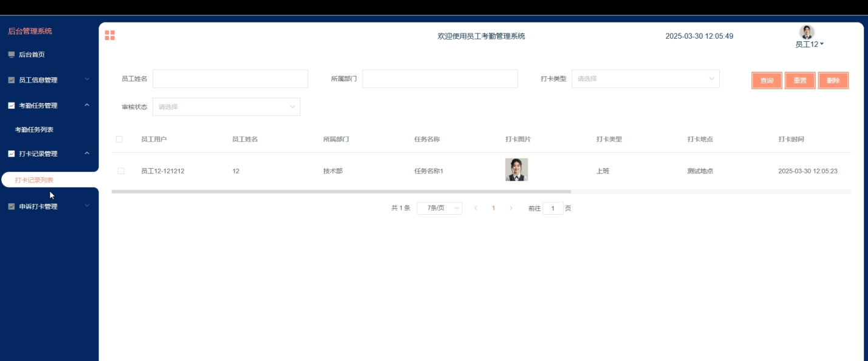Open 申诉打卡管理 menu label
This screenshot has width=868, height=361.
38,206
